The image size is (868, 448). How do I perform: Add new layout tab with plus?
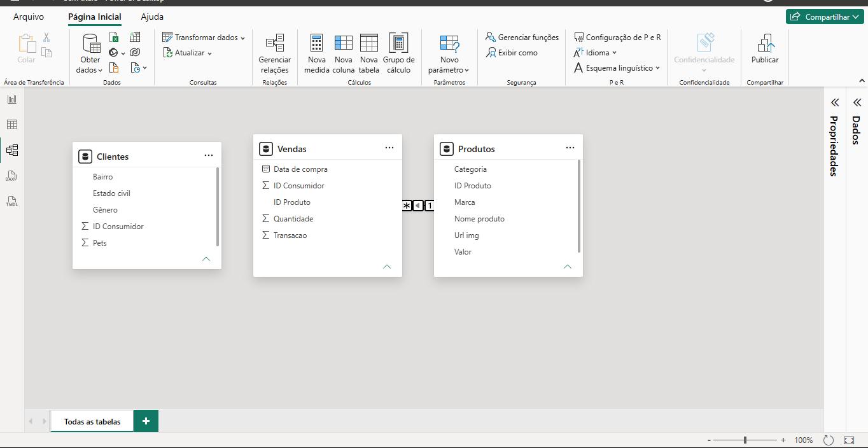point(146,421)
